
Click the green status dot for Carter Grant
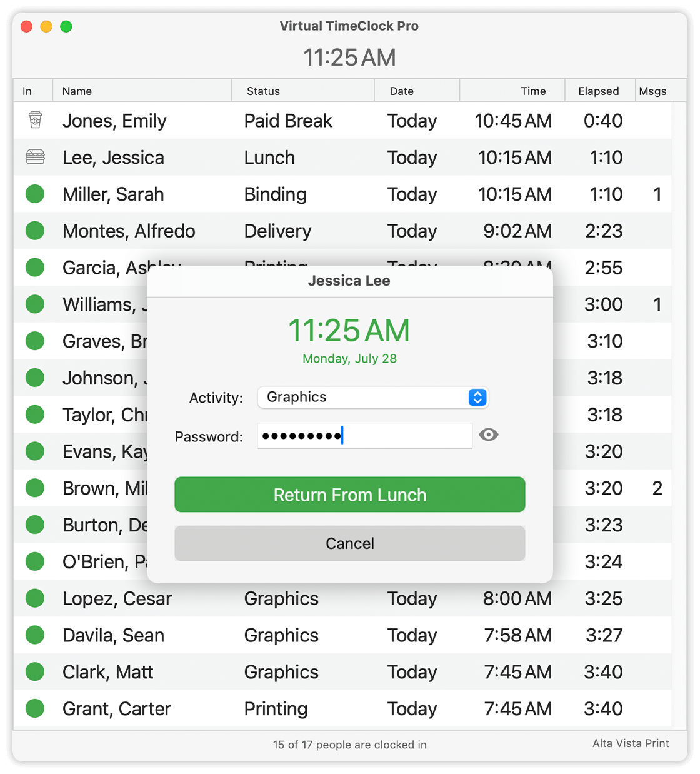[x=35, y=708]
